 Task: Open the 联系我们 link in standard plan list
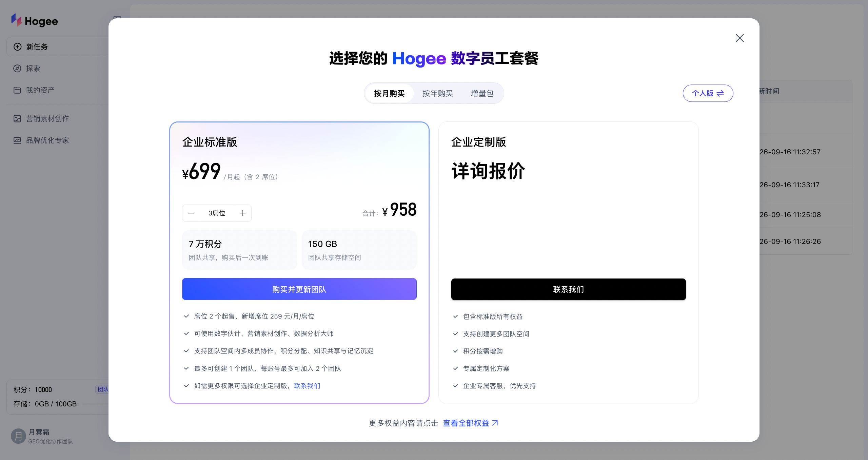click(x=307, y=386)
